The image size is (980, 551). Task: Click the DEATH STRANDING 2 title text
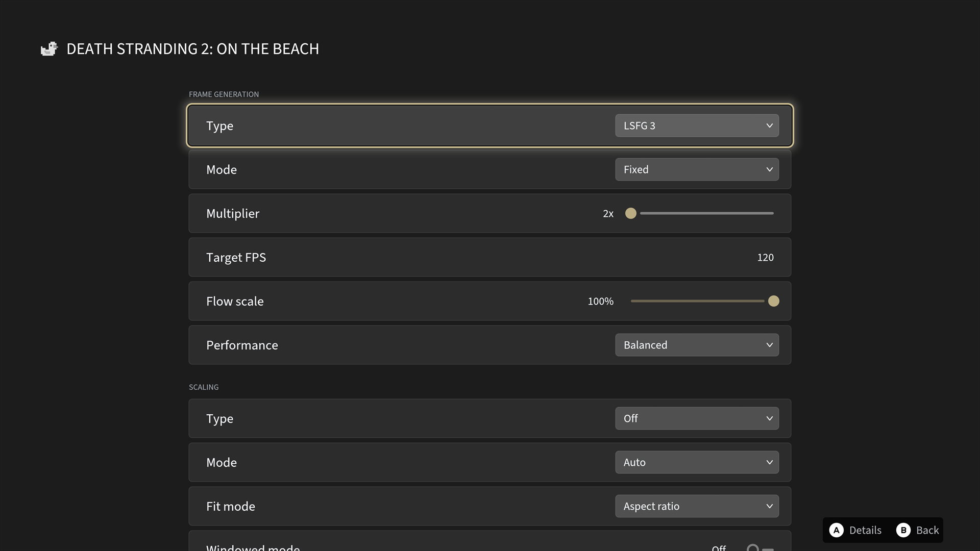(x=192, y=49)
